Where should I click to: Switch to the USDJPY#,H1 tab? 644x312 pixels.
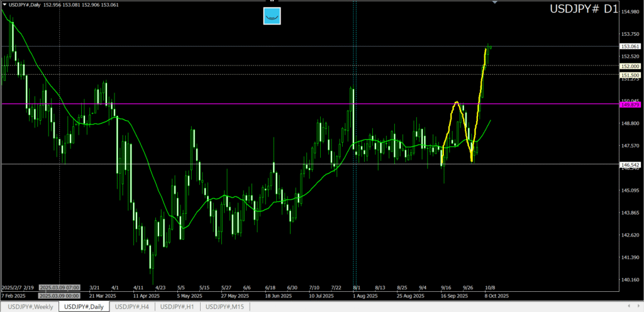coord(177,306)
